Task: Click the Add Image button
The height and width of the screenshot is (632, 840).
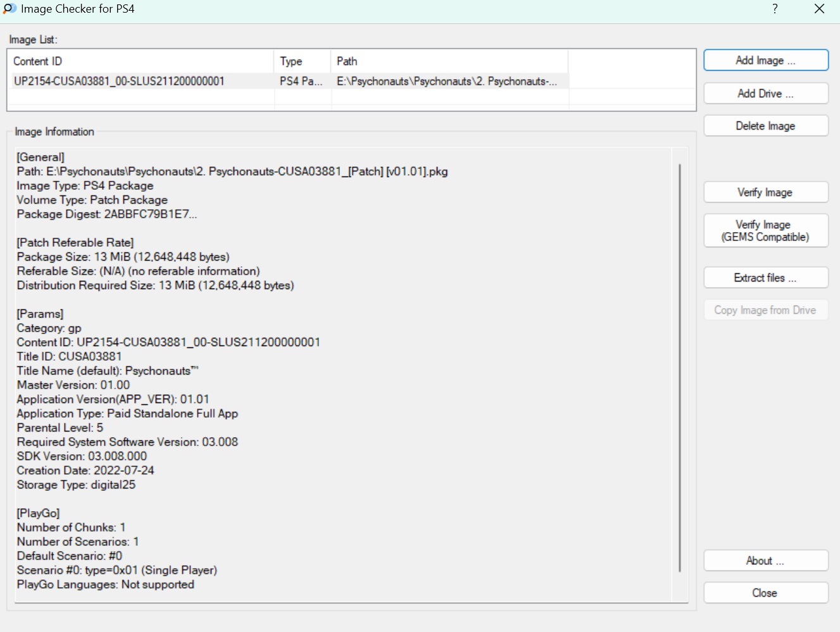Action: (x=765, y=61)
